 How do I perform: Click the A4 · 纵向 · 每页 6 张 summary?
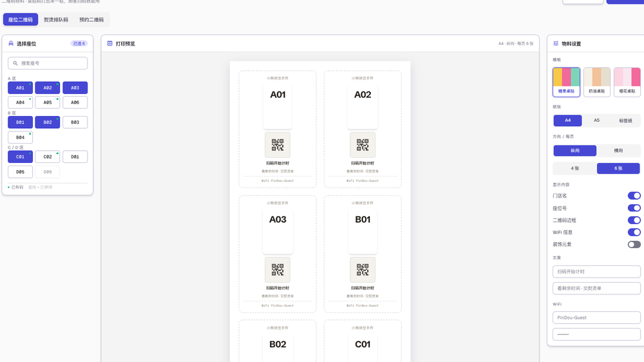[x=516, y=44]
